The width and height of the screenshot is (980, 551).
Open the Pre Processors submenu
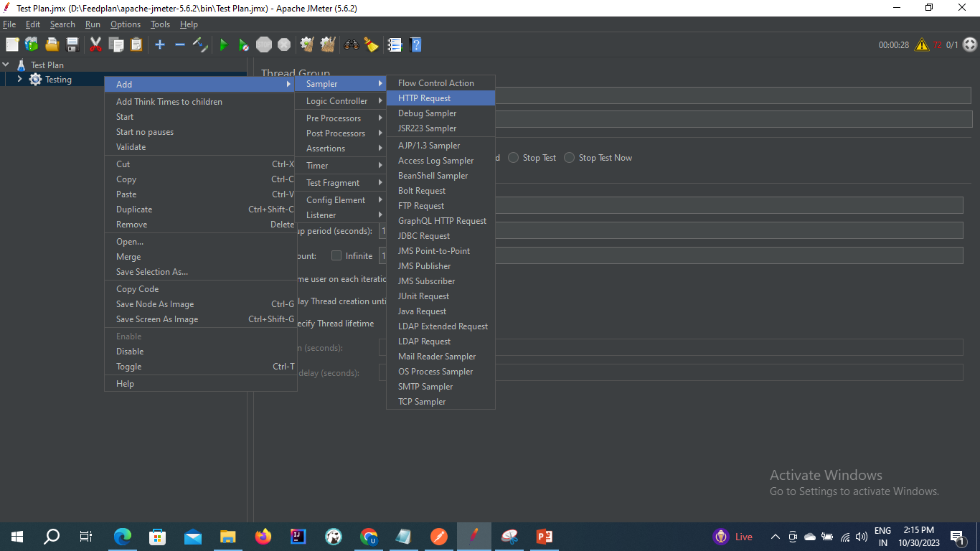pos(340,118)
